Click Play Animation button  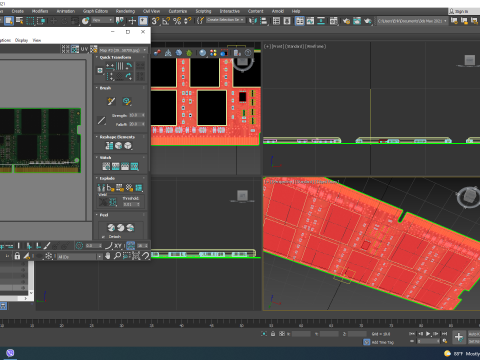click(x=428, y=333)
